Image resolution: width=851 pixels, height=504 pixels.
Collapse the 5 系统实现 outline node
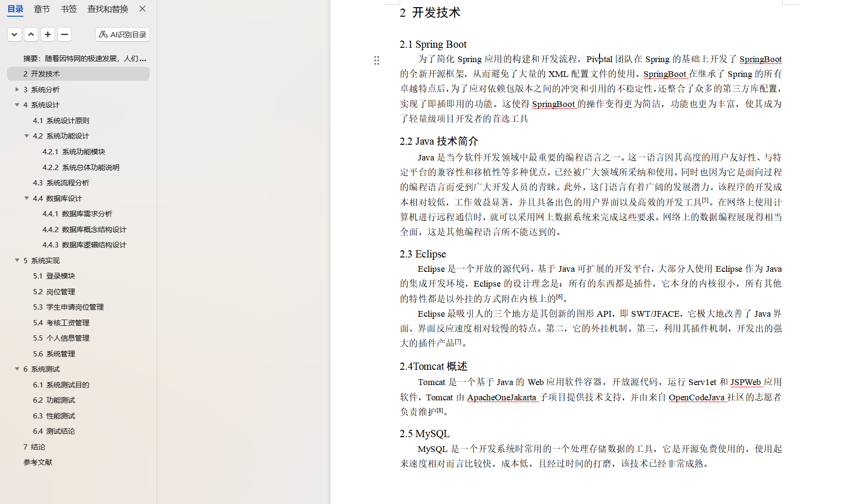[x=17, y=260]
